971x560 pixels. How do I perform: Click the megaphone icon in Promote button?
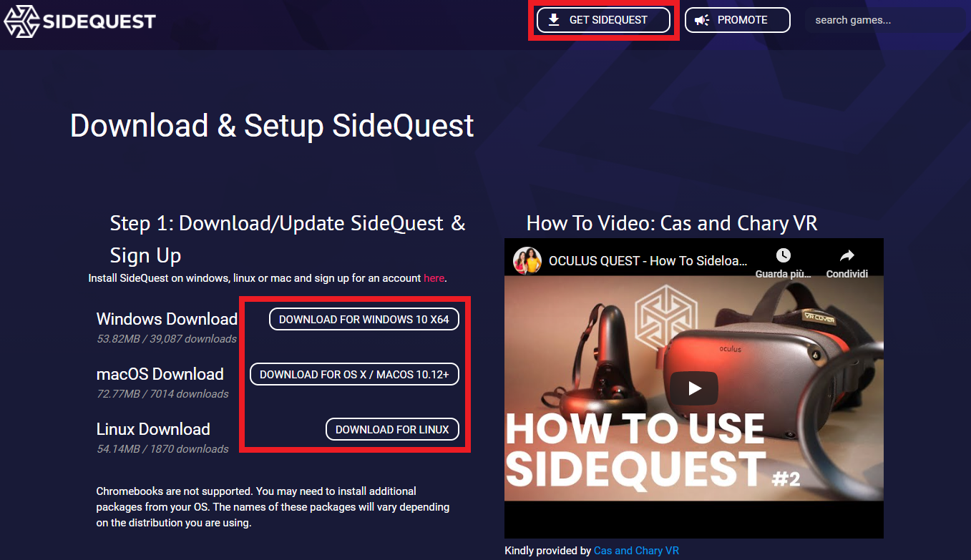pos(702,20)
